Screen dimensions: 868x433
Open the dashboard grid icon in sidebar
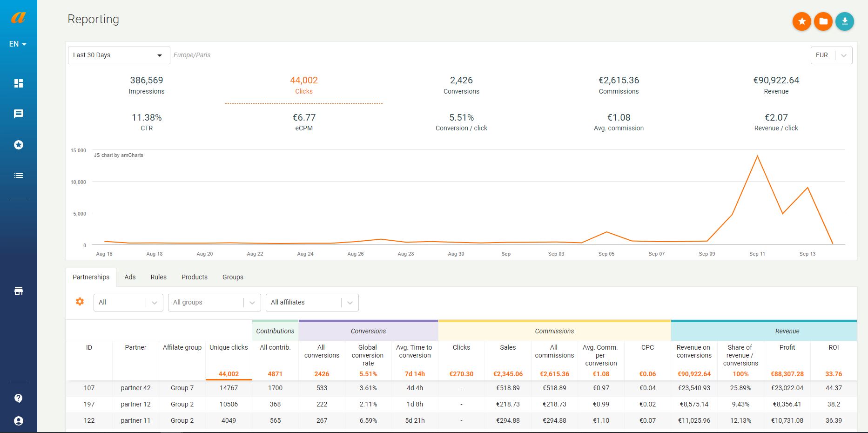click(19, 83)
